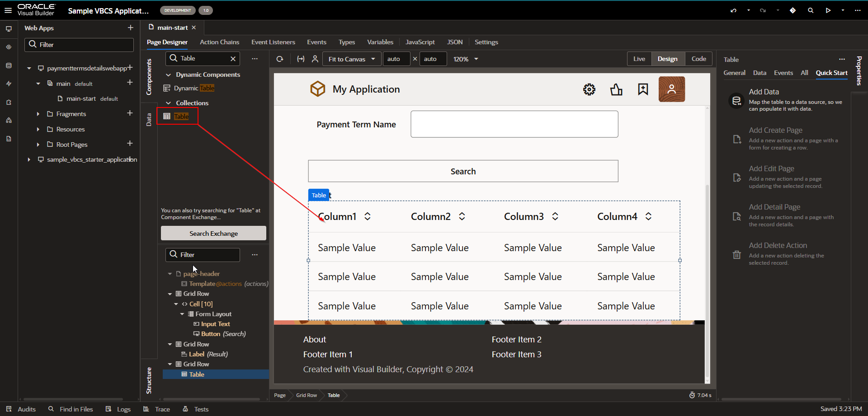
Task: Click the bookmark icon in app header
Action: coord(643,89)
